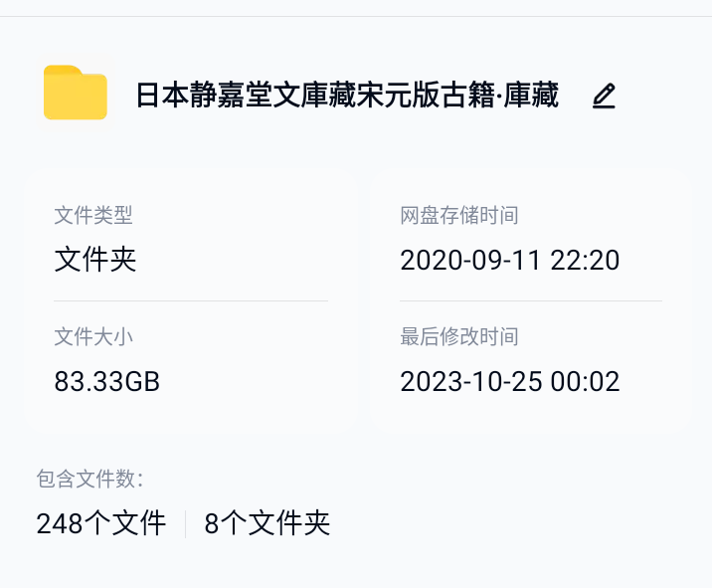Click the pencil rename icon
Viewport: 712px width, 588px height.
(604, 96)
